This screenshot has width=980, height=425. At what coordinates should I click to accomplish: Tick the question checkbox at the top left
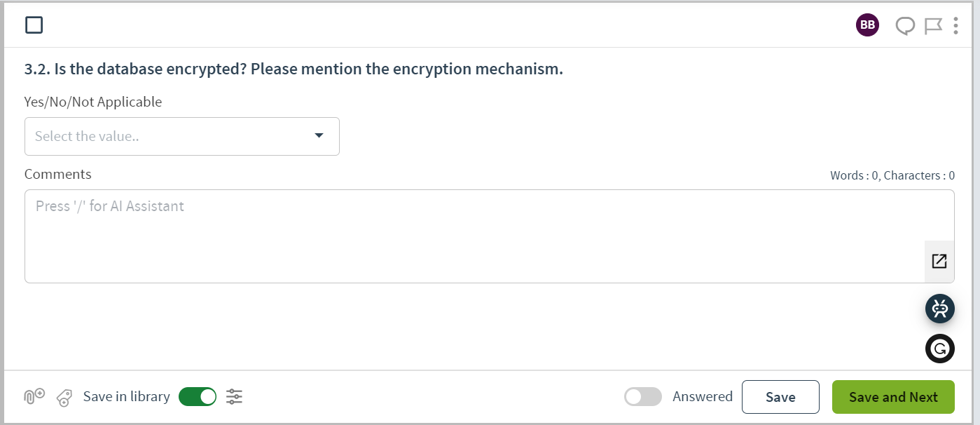coord(34,25)
